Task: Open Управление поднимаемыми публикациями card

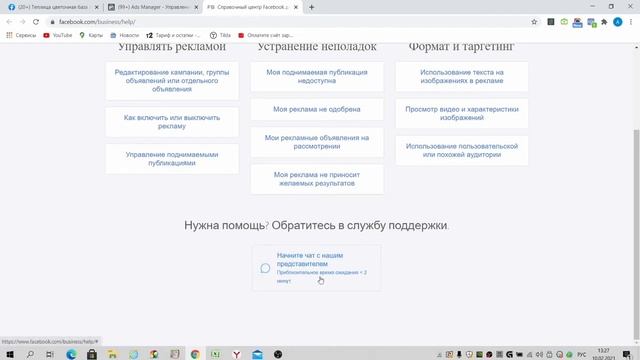Action: pyautogui.click(x=172, y=159)
